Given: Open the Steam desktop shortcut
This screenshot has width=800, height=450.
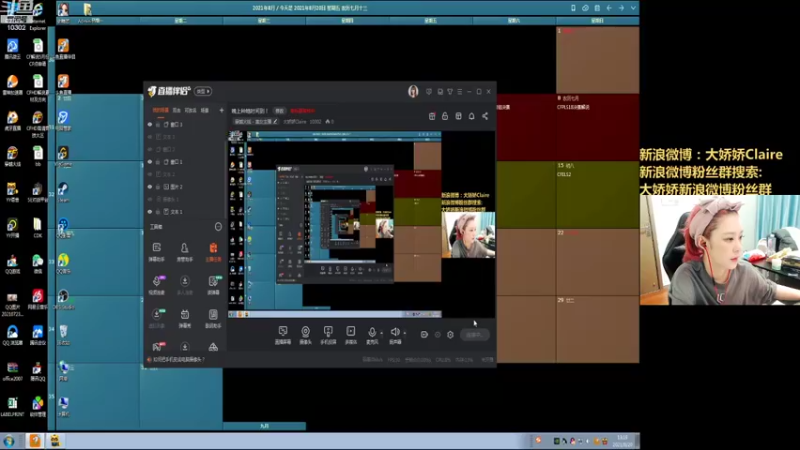Looking at the screenshot, I should (x=63, y=191).
